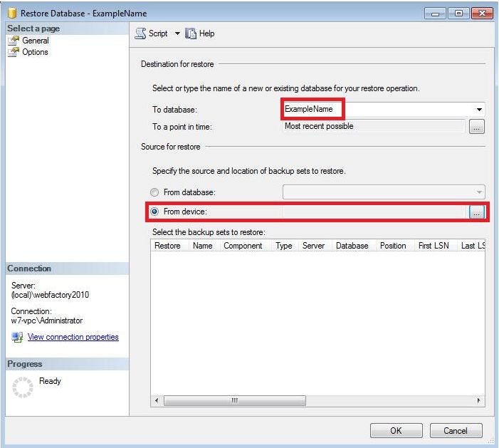Viewport: 499px width, 448px height.
Task: Click the Last LSN column header
Action: click(473, 246)
